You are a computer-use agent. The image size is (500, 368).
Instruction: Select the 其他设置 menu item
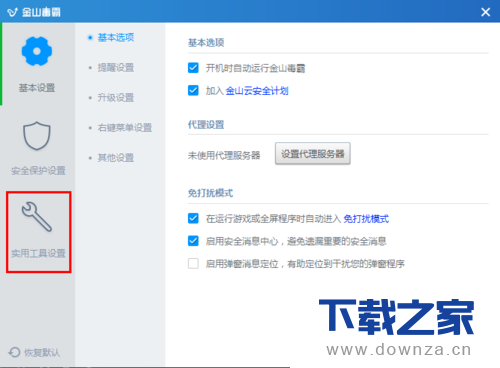point(116,158)
